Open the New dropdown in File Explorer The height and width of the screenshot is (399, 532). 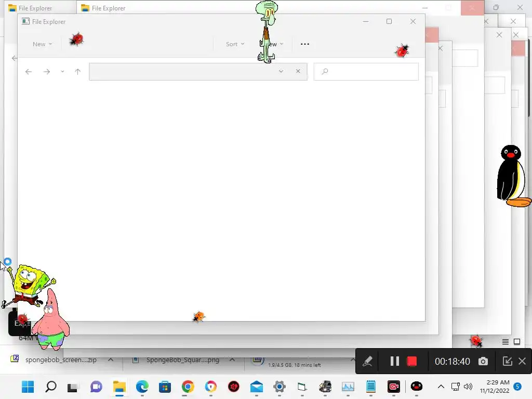42,44
